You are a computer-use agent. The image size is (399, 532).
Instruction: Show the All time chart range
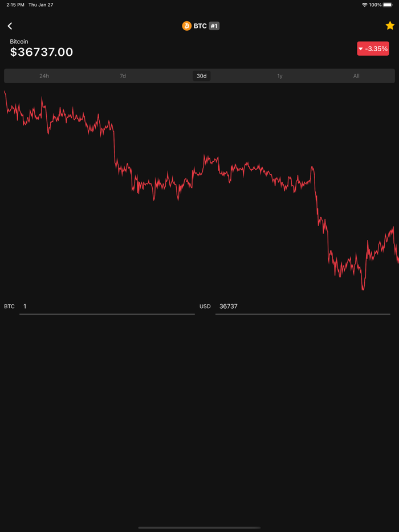pyautogui.click(x=356, y=76)
